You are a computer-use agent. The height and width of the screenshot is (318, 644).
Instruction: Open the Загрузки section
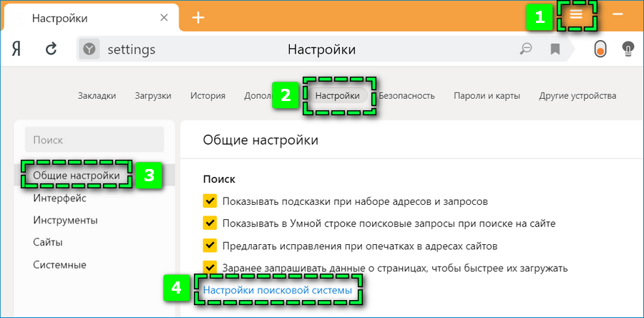pos(153,96)
